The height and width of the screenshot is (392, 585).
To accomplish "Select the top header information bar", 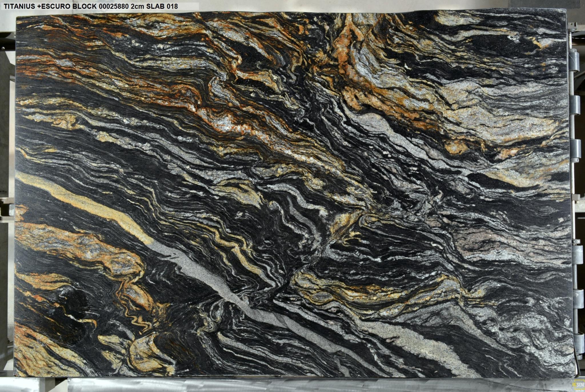I will [91, 5].
